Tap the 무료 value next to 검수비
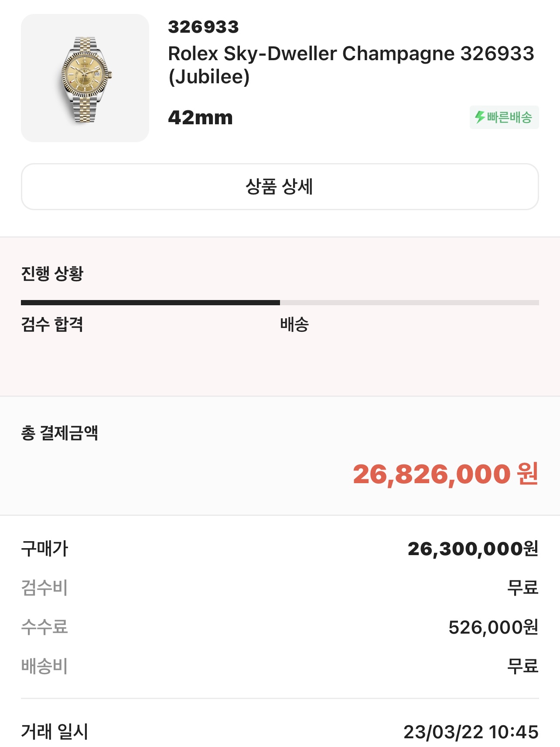The image size is (560, 747). point(522,587)
